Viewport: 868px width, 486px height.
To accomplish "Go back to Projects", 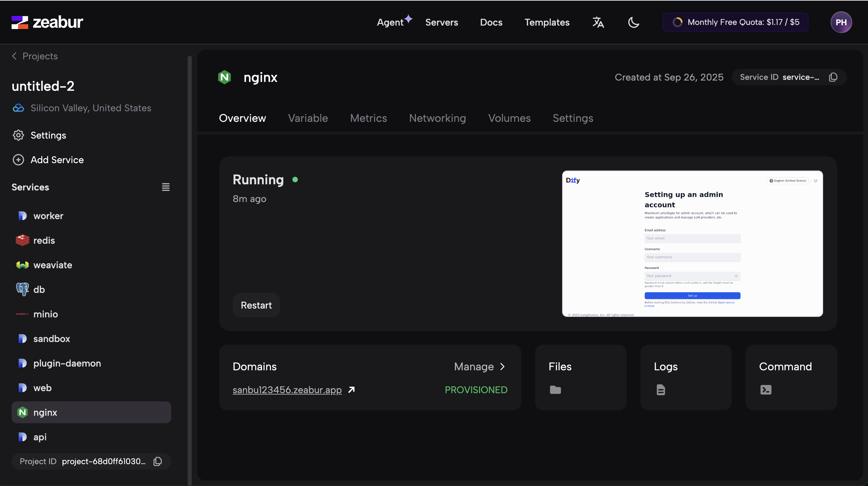I will point(35,56).
